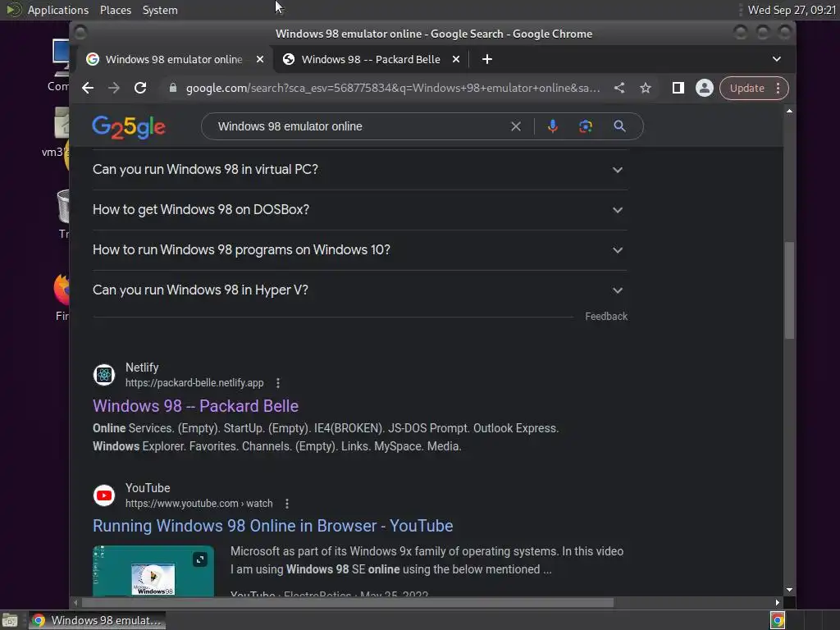Open the Chrome window menu button at title-bar left
840x630 pixels.
(x=80, y=33)
